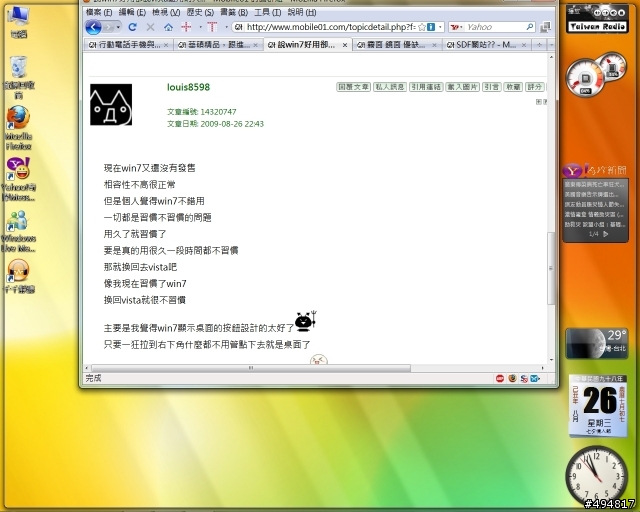
Task: Click the 引用連結 button
Action: point(426,87)
